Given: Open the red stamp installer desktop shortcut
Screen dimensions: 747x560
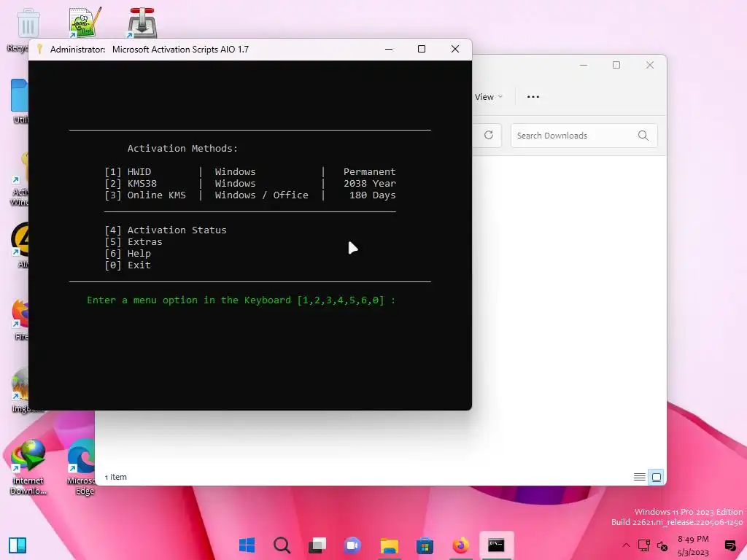Looking at the screenshot, I should click(142, 23).
